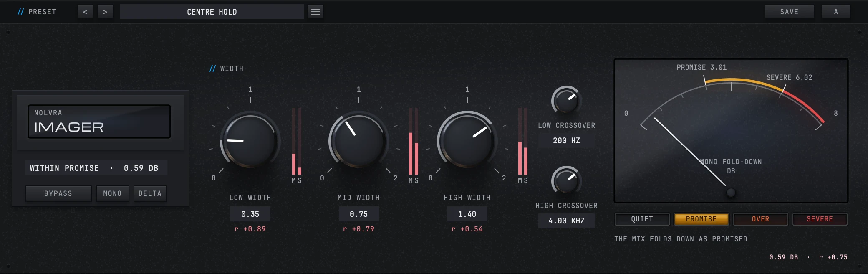Click the High Width knob
This screenshot has height=274, width=868.
pyautogui.click(x=467, y=141)
